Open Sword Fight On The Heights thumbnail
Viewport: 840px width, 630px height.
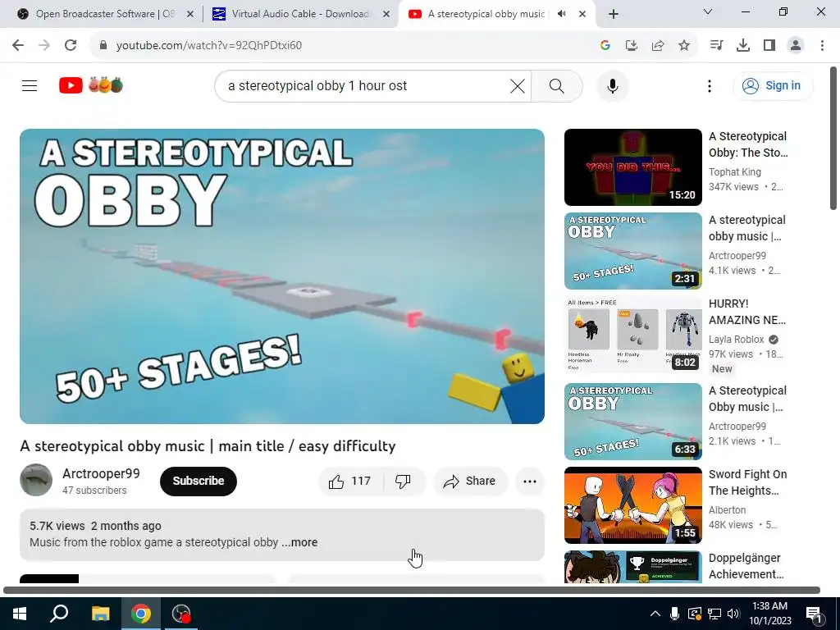point(632,505)
